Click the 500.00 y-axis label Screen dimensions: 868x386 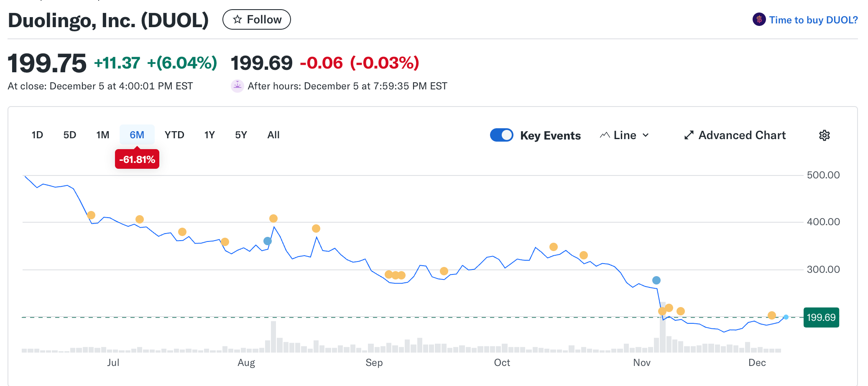point(823,175)
